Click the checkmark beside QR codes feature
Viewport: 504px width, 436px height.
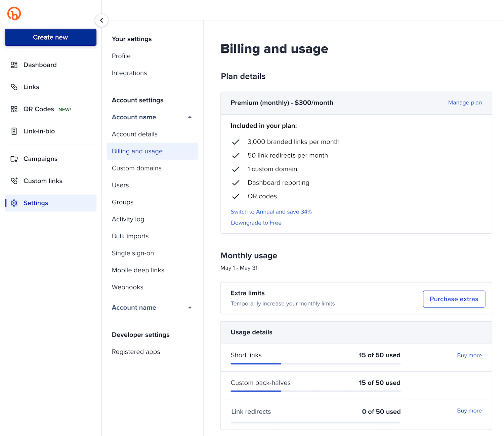tap(236, 196)
